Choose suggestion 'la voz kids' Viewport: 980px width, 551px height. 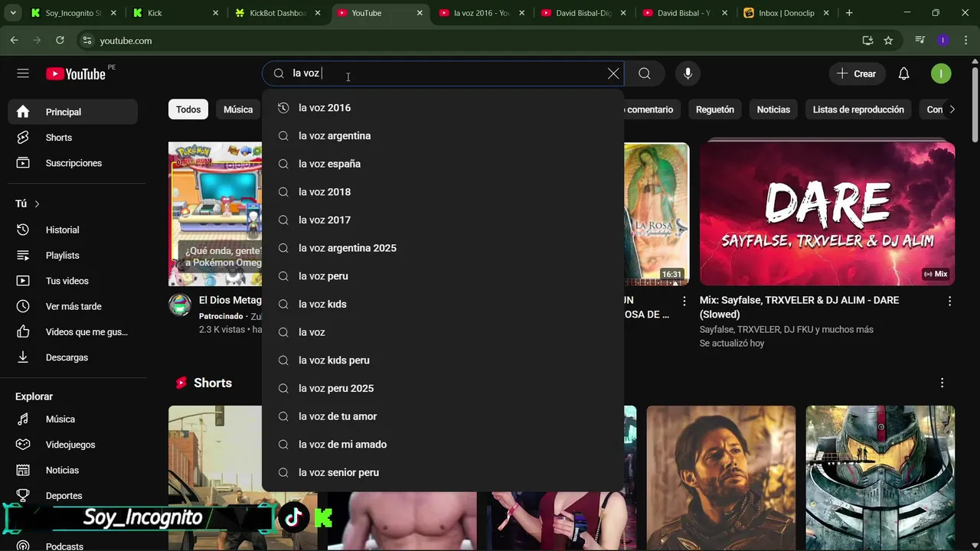(443, 305)
